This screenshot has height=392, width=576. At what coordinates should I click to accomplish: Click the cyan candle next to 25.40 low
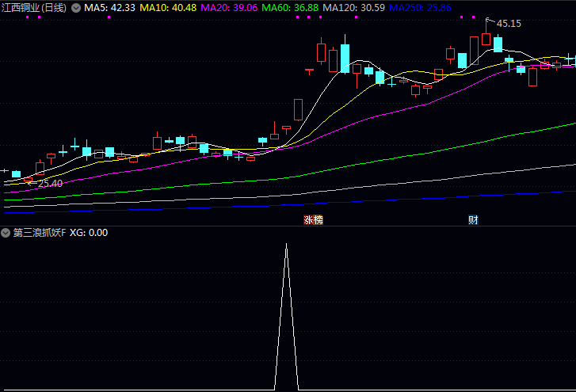[16, 173]
